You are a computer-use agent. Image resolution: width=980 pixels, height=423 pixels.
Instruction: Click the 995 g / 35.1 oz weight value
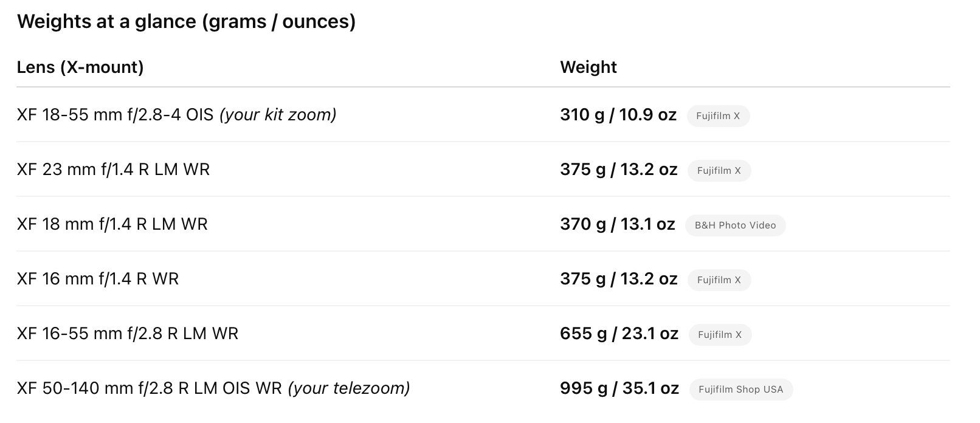pyautogui.click(x=619, y=388)
